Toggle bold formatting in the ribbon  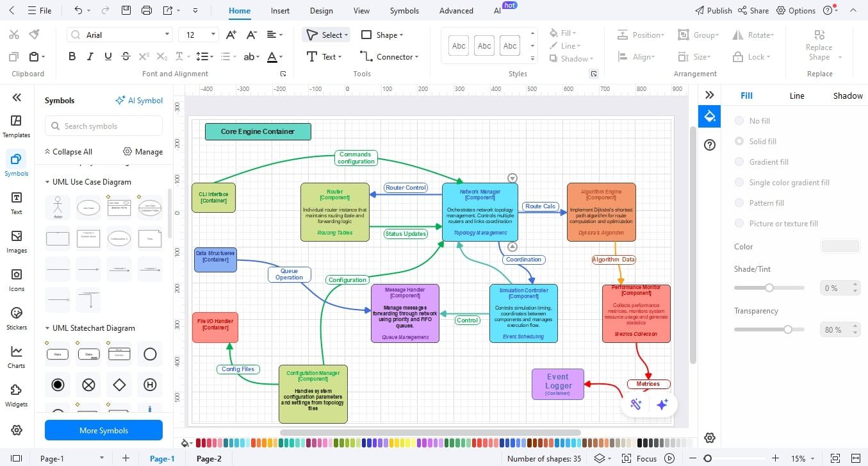[x=72, y=56]
